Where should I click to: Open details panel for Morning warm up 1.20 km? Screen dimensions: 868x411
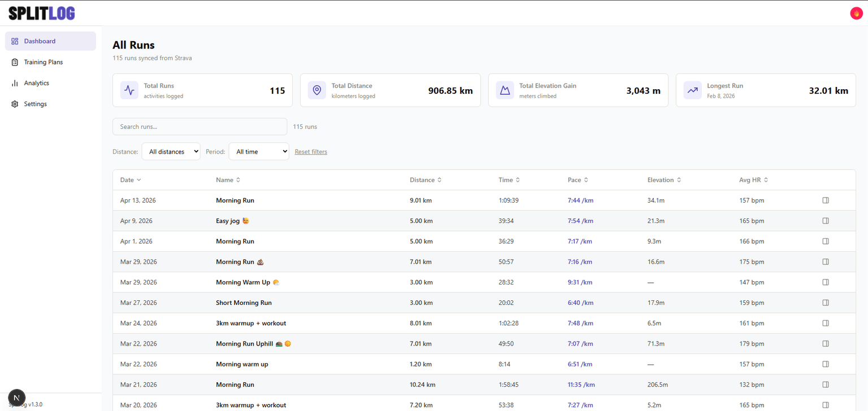coord(826,364)
